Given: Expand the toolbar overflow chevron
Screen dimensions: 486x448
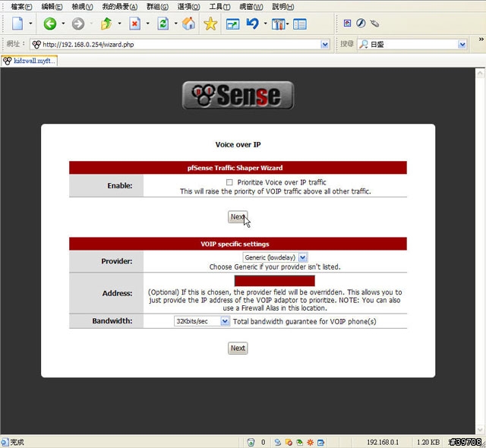Looking at the screenshot, I should [481, 39].
